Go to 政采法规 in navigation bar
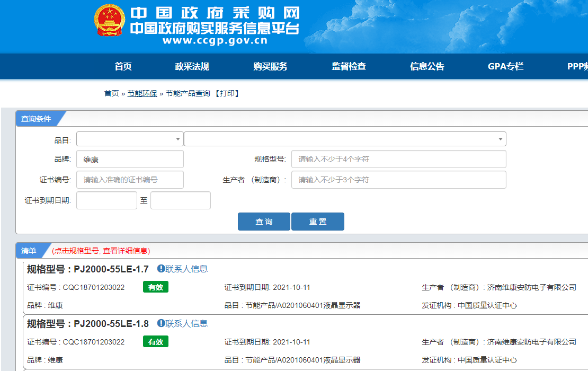This screenshot has height=371, width=588. click(192, 66)
